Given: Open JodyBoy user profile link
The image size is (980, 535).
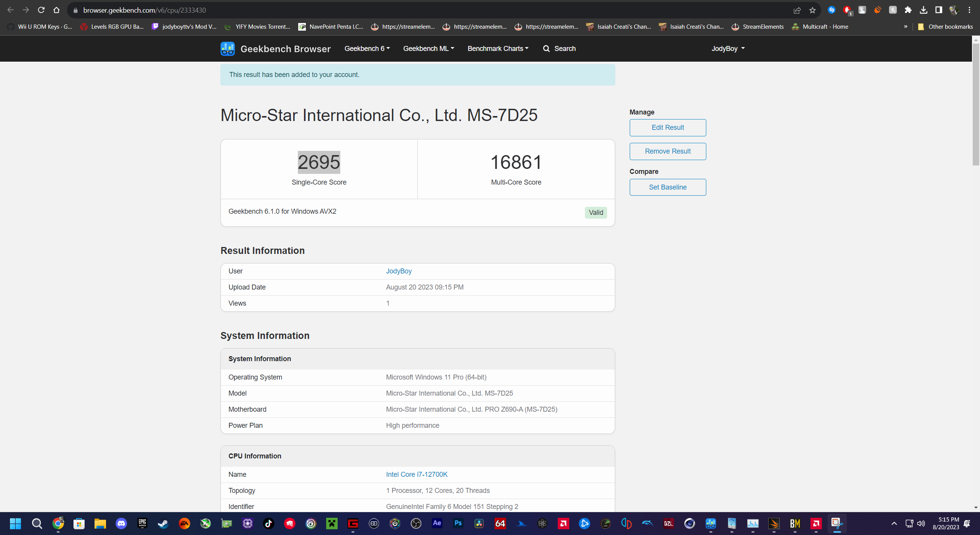Looking at the screenshot, I should point(399,271).
